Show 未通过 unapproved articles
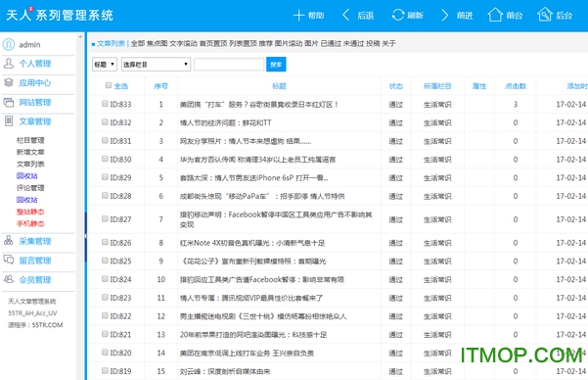The width and height of the screenshot is (588, 380). click(353, 43)
